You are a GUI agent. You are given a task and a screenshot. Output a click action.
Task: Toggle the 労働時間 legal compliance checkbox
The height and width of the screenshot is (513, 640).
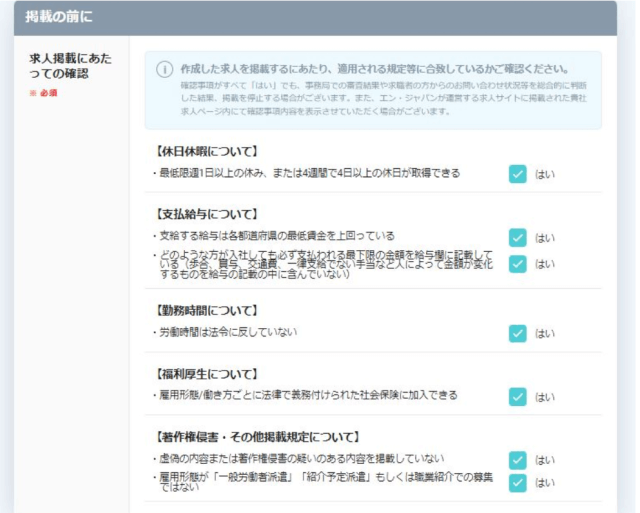(x=517, y=333)
